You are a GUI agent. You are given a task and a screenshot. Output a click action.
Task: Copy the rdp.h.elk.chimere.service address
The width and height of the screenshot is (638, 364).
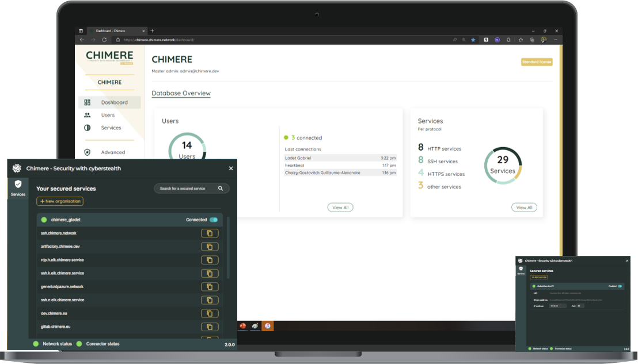coord(210,260)
